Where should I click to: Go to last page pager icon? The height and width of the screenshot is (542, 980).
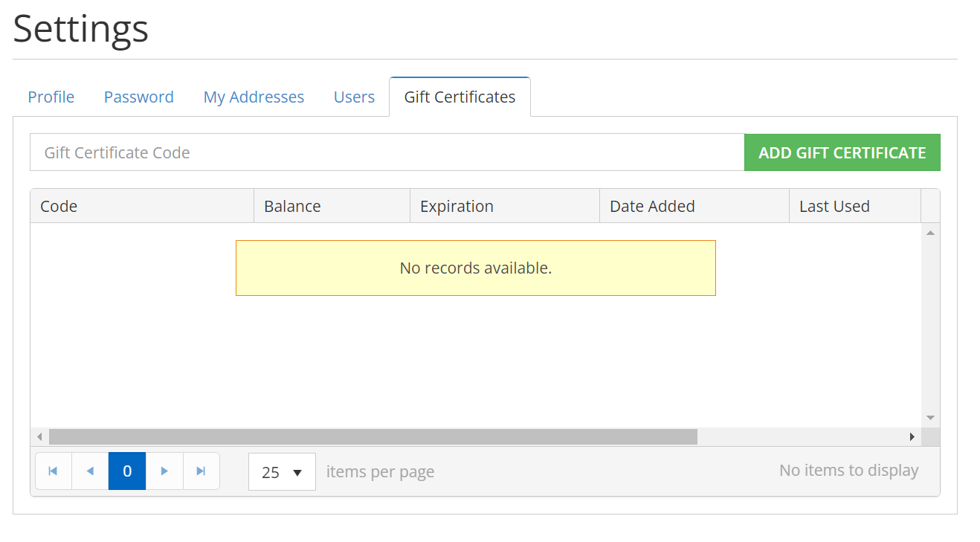(201, 471)
